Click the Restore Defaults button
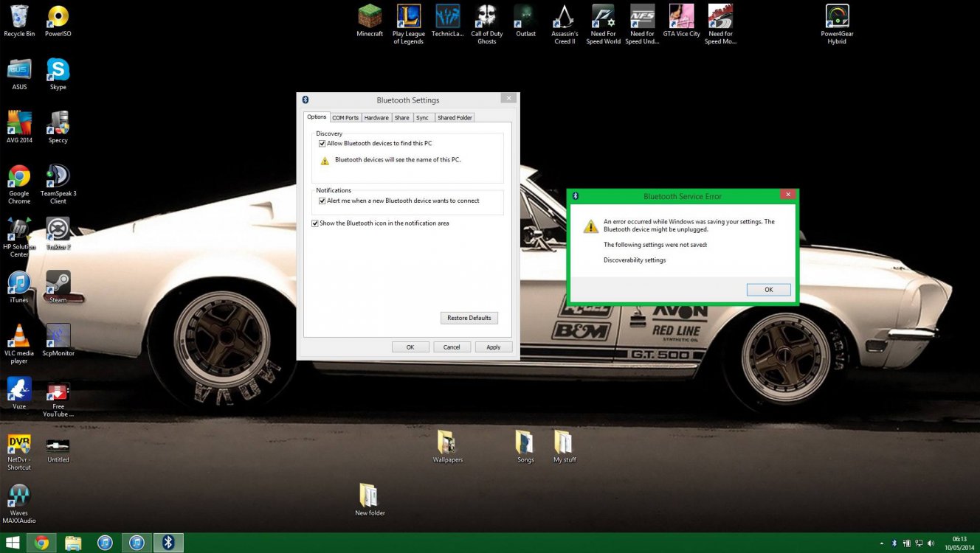Viewport: 980px width, 553px height. tap(469, 318)
